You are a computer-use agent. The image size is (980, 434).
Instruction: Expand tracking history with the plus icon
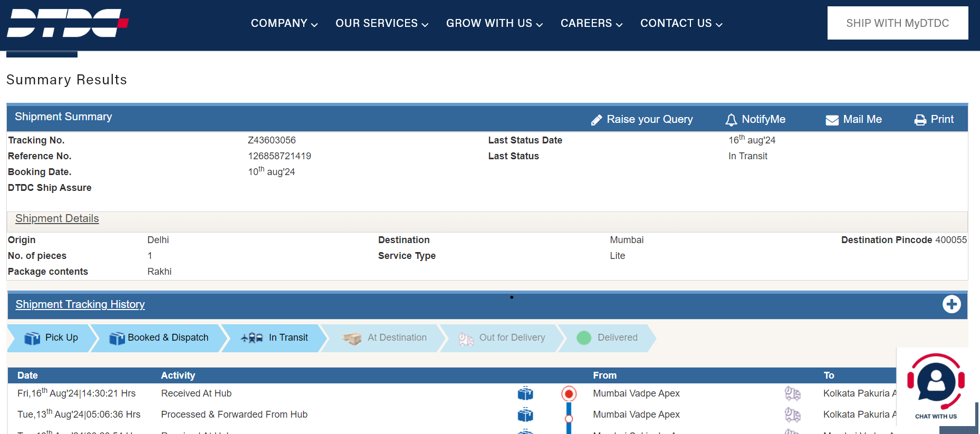[952, 304]
